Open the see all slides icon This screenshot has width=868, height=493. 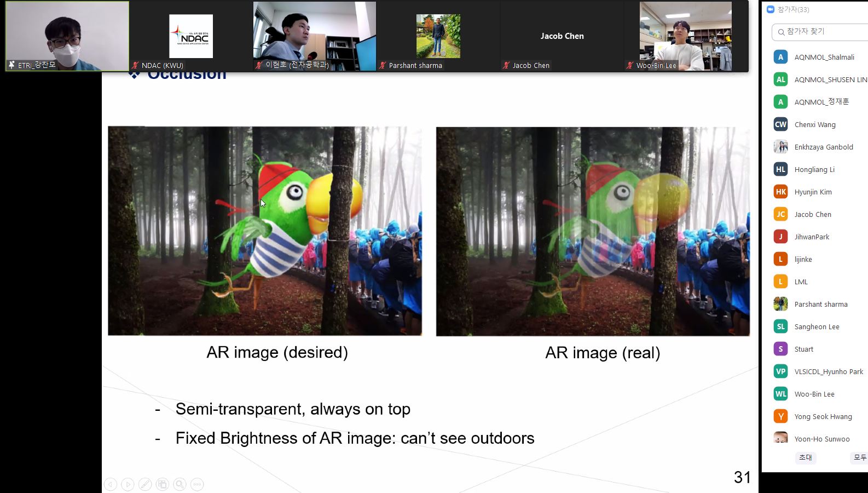pos(163,484)
